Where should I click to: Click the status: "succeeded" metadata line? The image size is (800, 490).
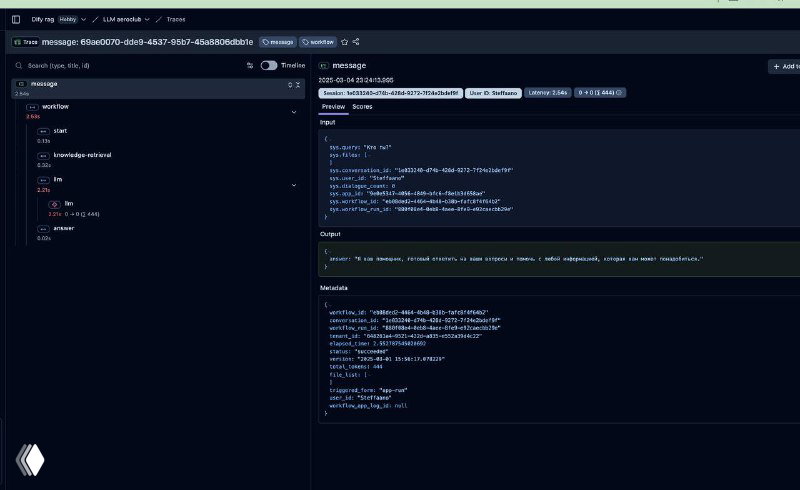pos(359,351)
